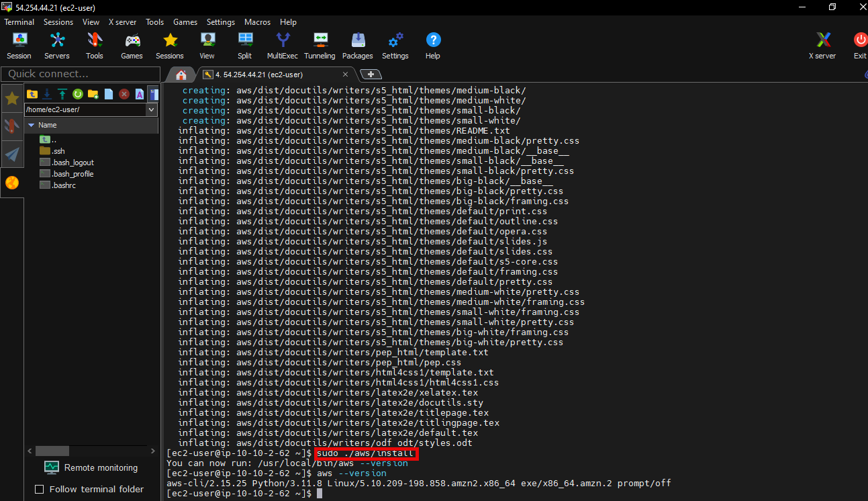Click the View toolbar button
Image resolution: width=868 pixels, height=501 pixels.
207,46
